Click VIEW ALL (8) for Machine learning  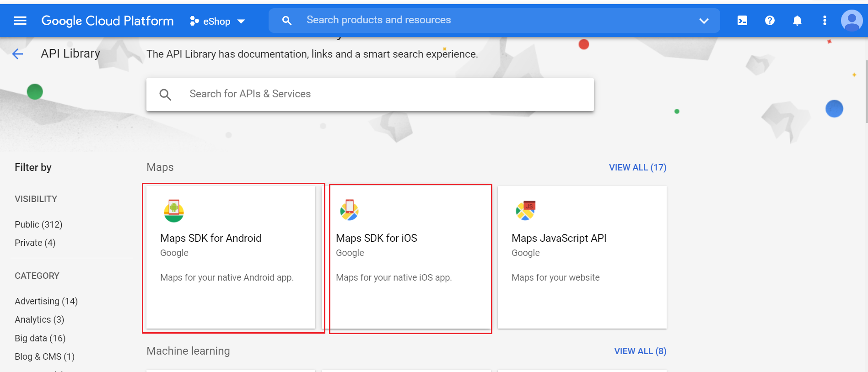[640, 351]
